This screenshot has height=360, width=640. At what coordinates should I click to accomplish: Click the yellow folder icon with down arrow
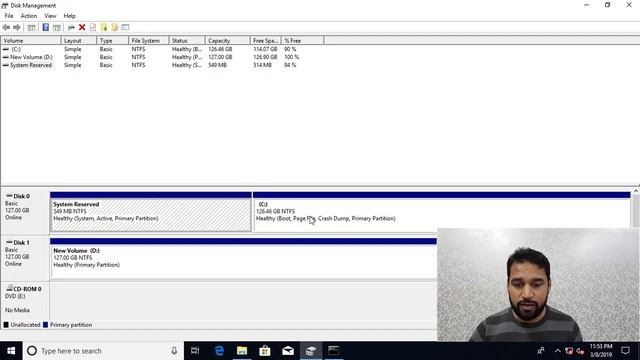(104, 27)
